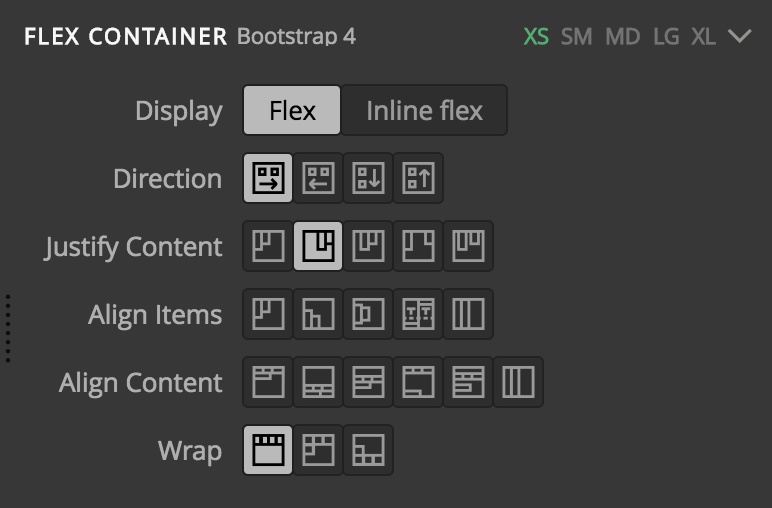Switch display to Inline flex
This screenshot has height=508, width=772.
pyautogui.click(x=424, y=110)
